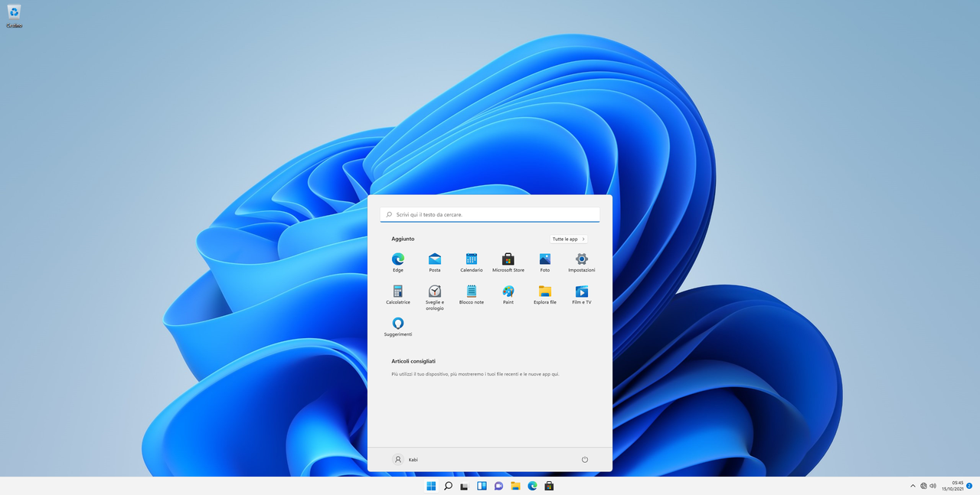The image size is (980, 495).
Task: Open the notification count badge
Action: pos(969,486)
